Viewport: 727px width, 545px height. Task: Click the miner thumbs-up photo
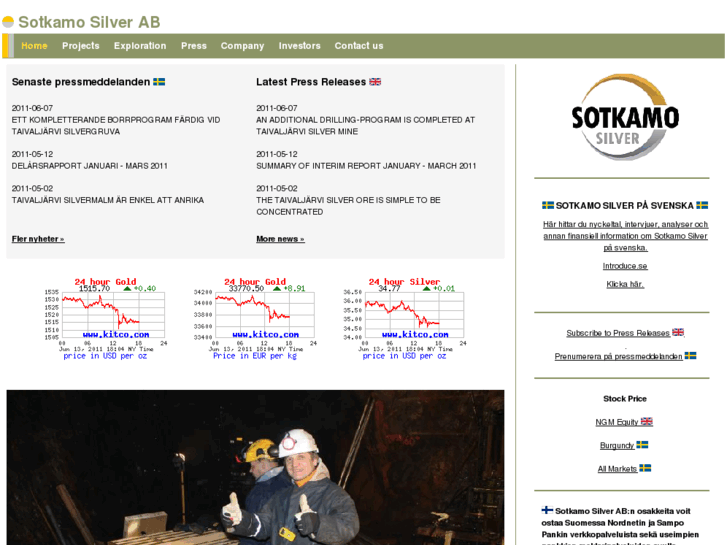pyautogui.click(x=255, y=468)
